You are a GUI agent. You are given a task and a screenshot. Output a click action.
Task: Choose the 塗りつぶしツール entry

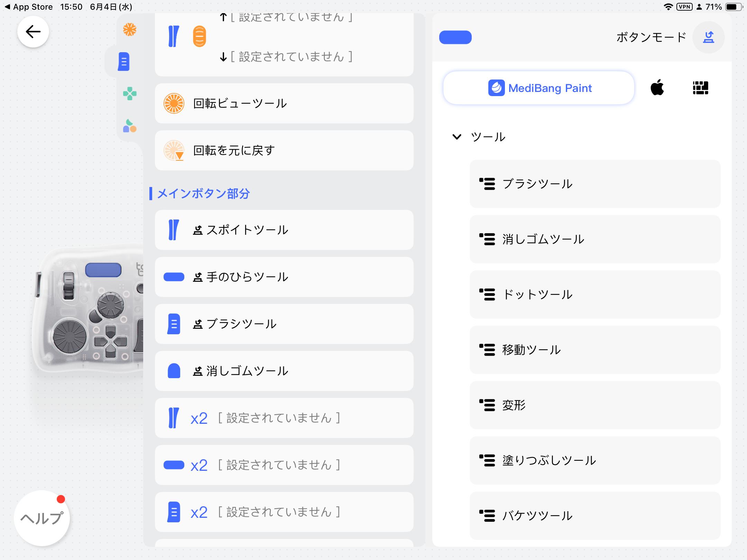coord(595,460)
